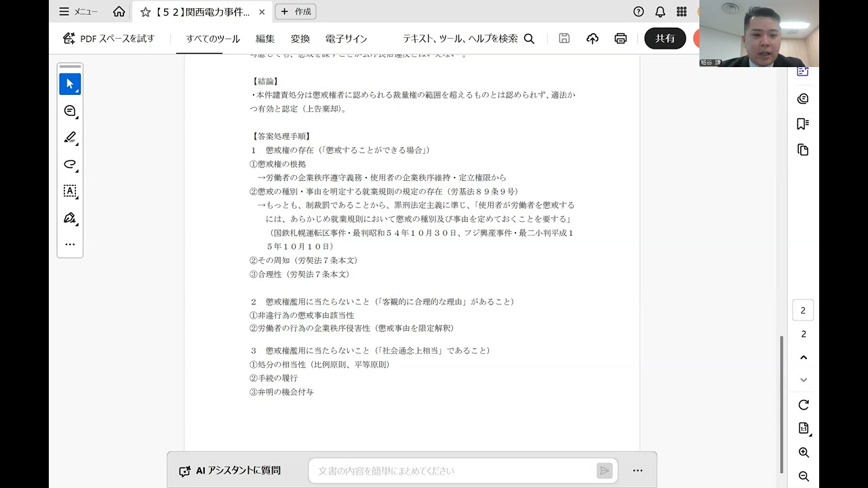Open the apps grid launcher
This screenshot has height=488, width=868.
click(x=682, y=12)
